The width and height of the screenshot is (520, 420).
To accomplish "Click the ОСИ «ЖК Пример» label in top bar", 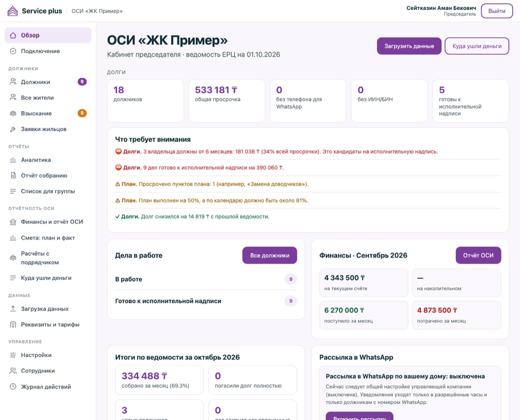I will [97, 11].
